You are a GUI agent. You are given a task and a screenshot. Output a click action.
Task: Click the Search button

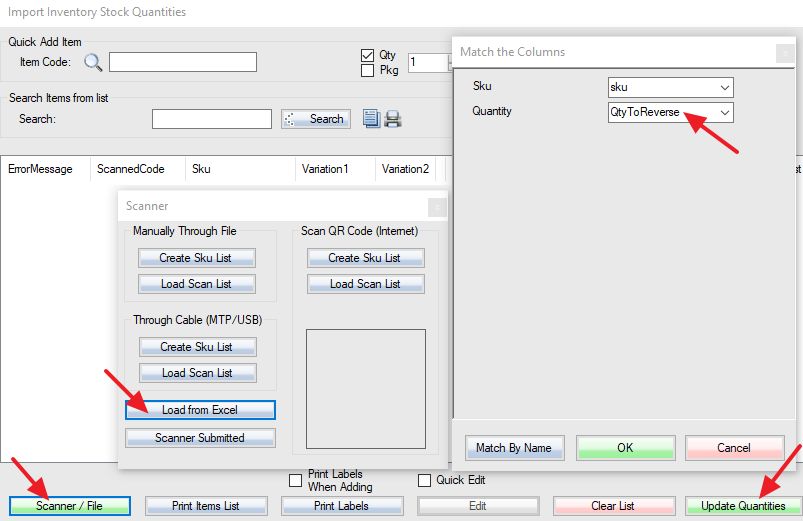click(x=316, y=119)
